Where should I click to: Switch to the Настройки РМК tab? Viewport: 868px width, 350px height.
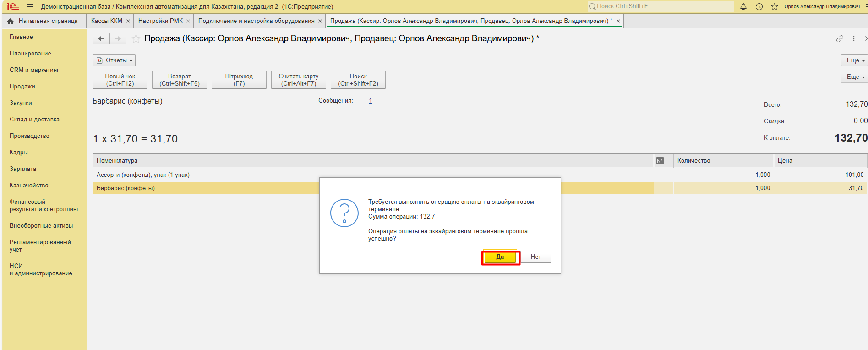[160, 21]
